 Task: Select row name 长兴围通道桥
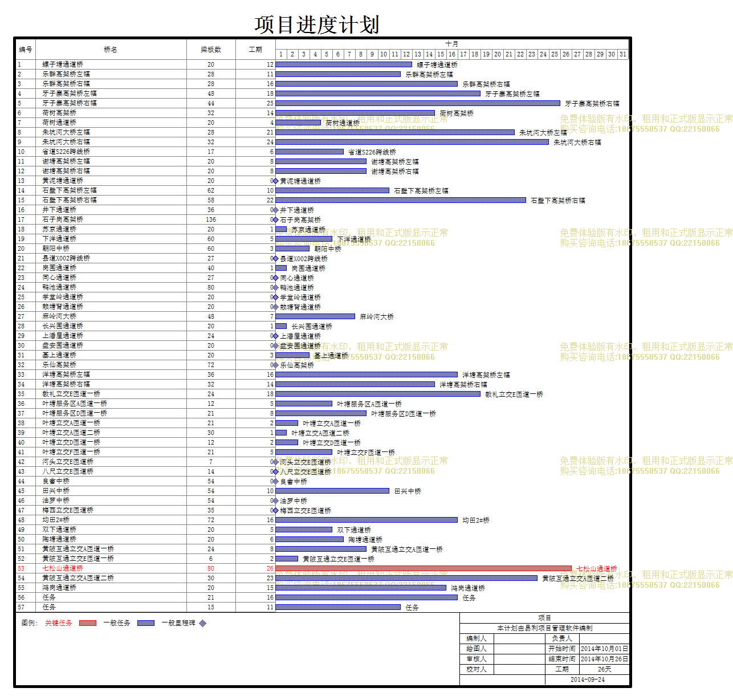[x=63, y=326]
